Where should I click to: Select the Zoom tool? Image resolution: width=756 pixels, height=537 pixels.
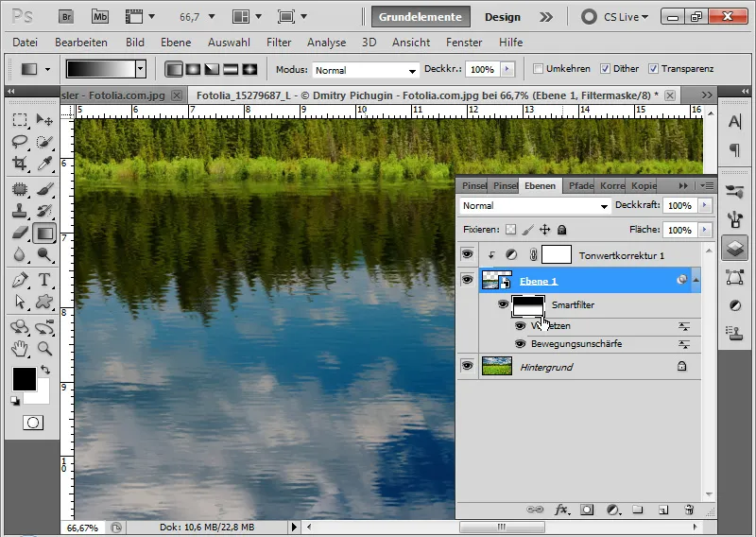[x=44, y=348]
